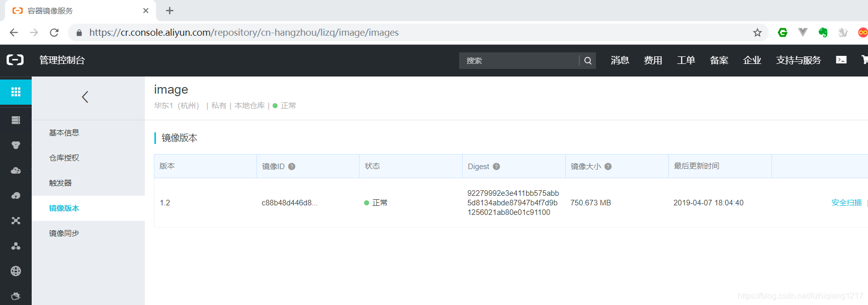Bookmark page with the star icon
The width and height of the screenshot is (868, 305).
click(757, 33)
